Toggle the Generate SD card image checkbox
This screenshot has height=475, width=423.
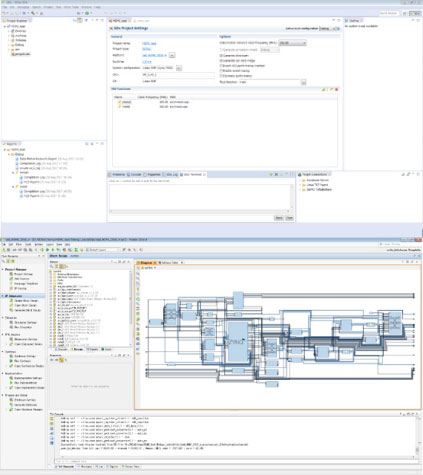coord(221,61)
